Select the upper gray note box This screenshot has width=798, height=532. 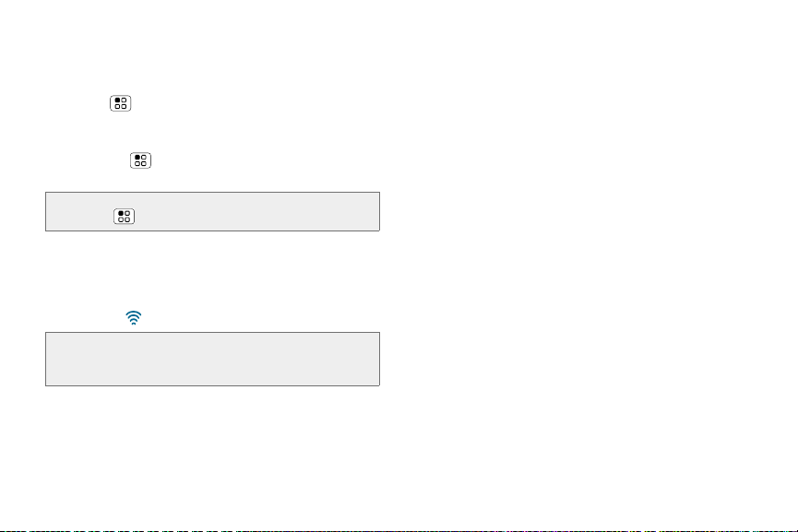tap(213, 211)
